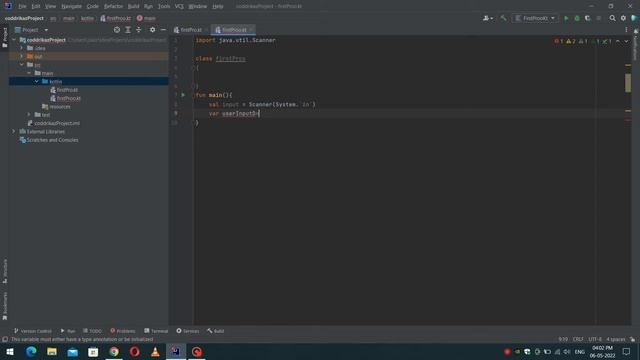
Task: Collapse the kotlin folder
Action: tap(37, 82)
